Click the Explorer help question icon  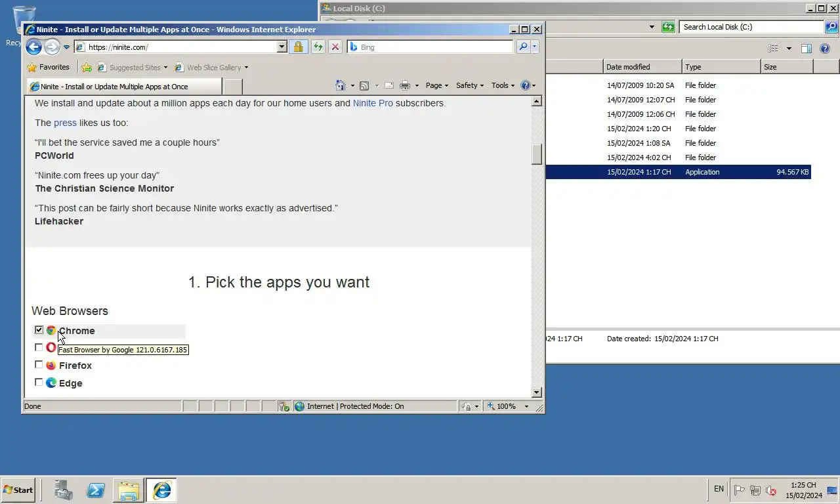826,49
